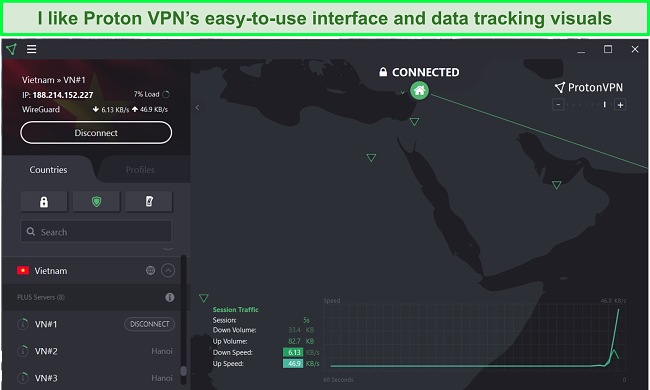Click the server triangle below home marker
The width and height of the screenshot is (650, 390).
pos(414,121)
